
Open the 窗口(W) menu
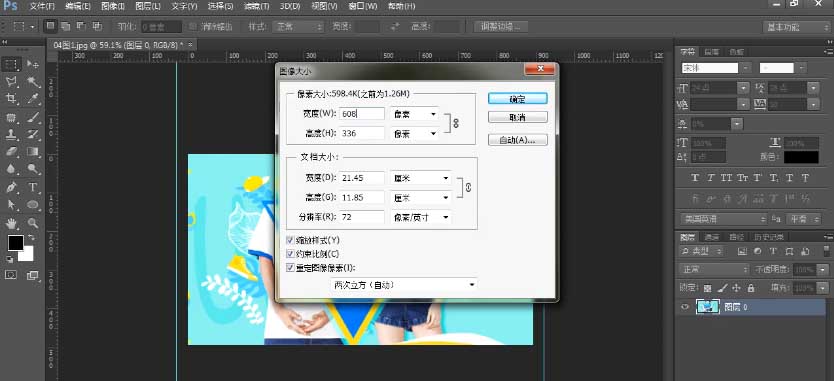[363, 6]
